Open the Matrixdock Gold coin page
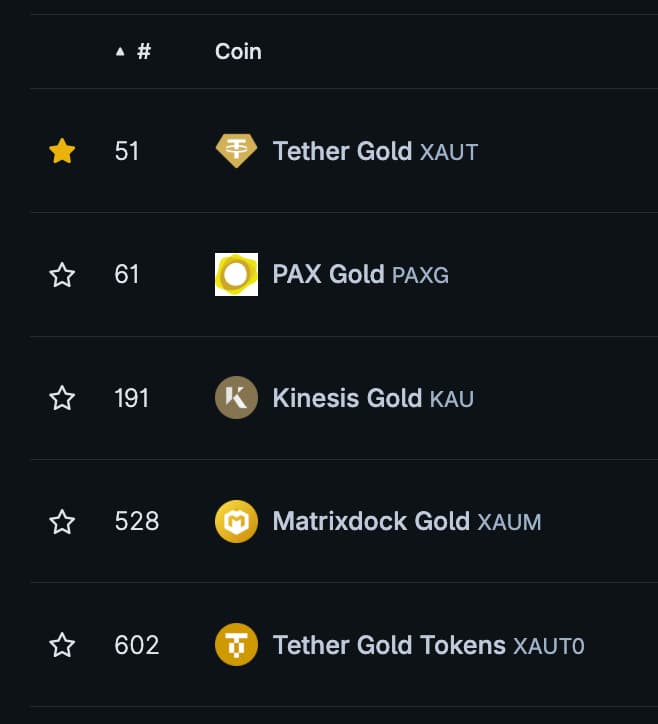The image size is (658, 724). pyautogui.click(x=371, y=521)
